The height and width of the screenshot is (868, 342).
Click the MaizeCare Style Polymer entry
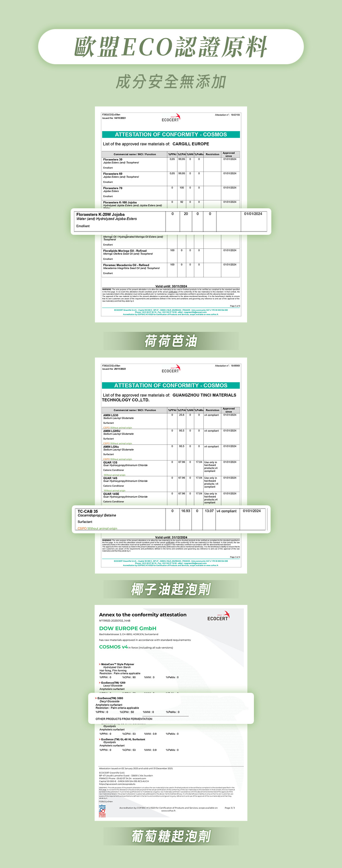click(117, 664)
